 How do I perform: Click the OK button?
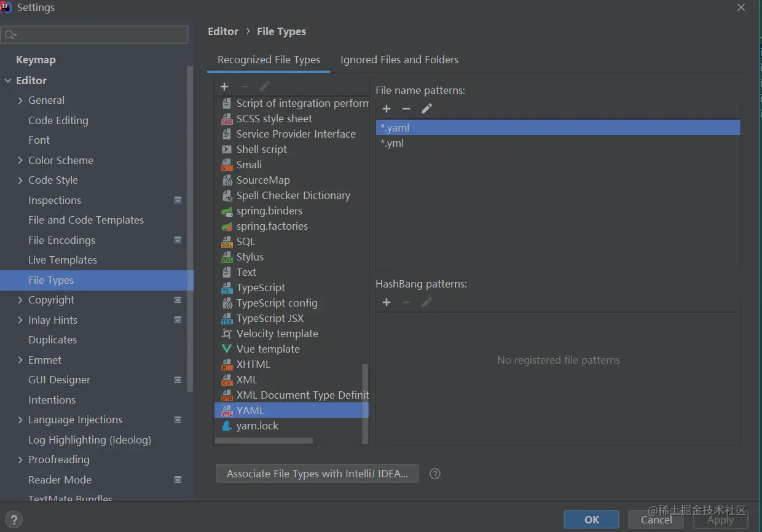click(591, 520)
